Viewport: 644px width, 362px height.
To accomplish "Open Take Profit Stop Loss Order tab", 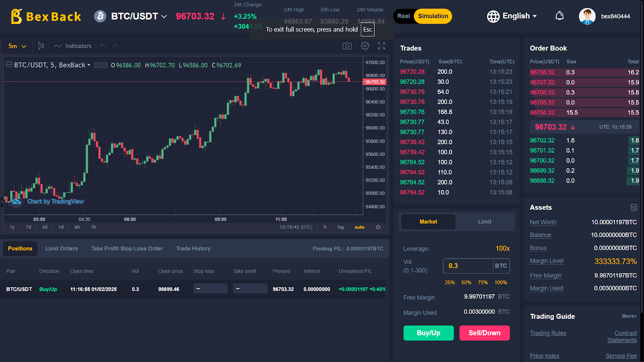I will point(127,249).
